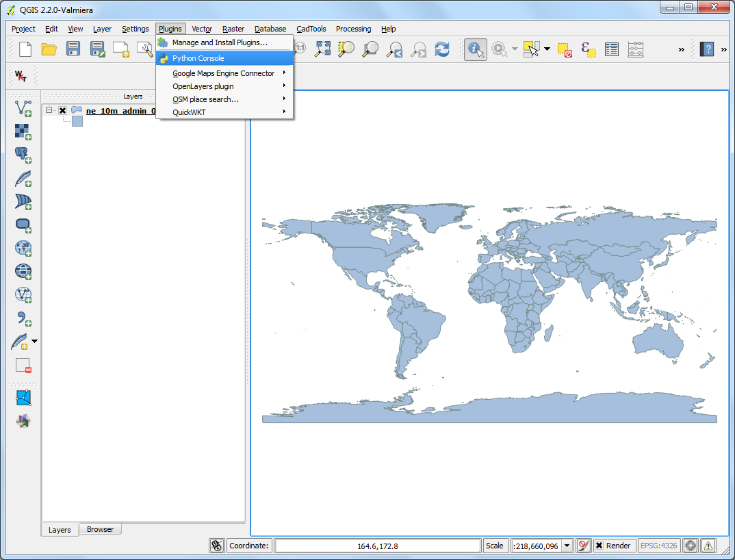
Task: Click the Help book icon
Action: tap(707, 49)
